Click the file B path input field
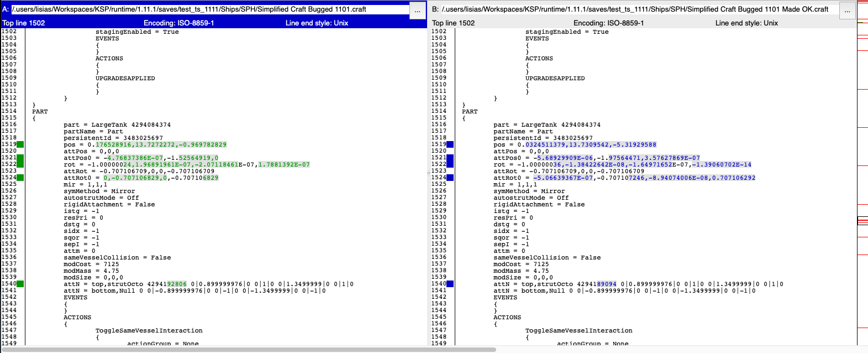Viewport: 868px width, 353px height. click(x=639, y=9)
